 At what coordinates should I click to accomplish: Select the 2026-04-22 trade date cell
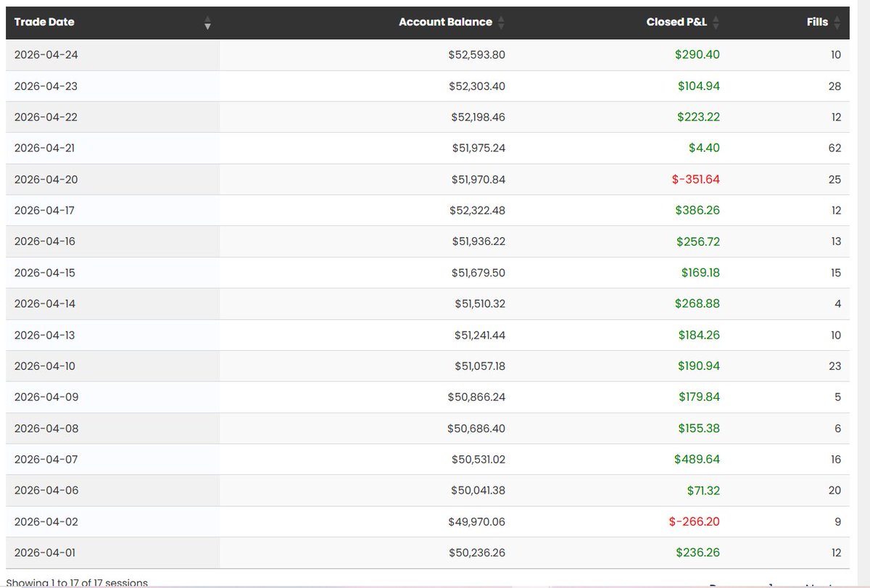[x=112, y=117]
